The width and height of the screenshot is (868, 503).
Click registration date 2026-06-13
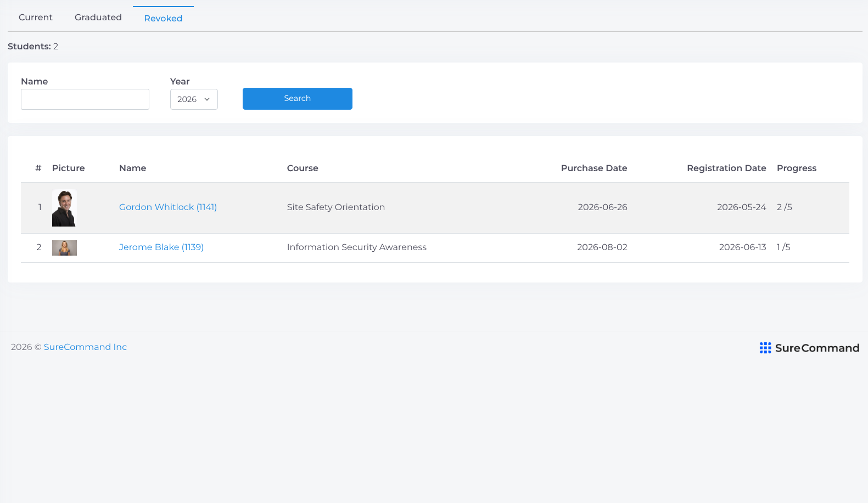click(742, 247)
